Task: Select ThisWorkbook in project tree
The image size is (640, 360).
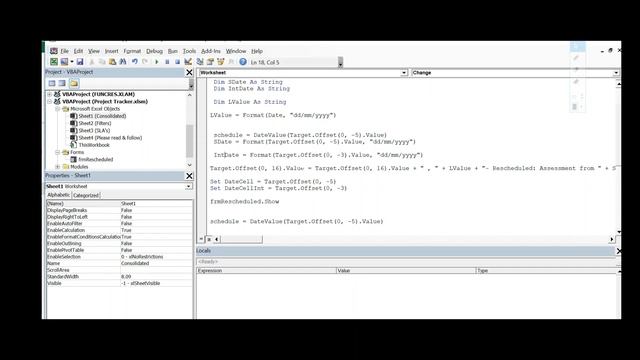Action: [94, 145]
